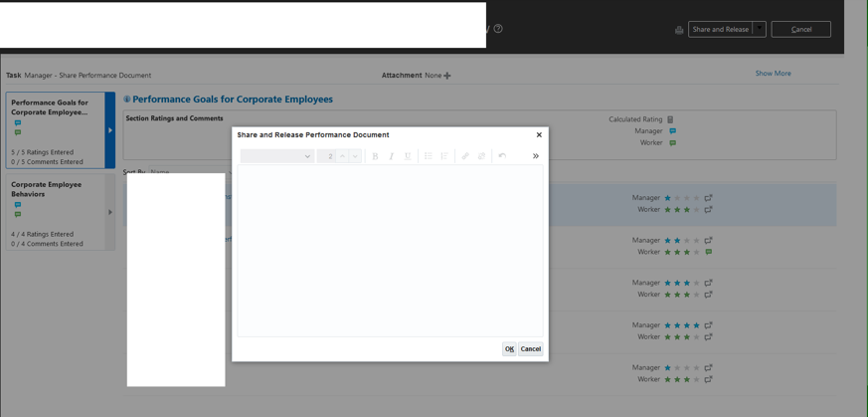Viewport: 868px width, 417px height.
Task: Click the Calculated Rating calculator icon
Action: coord(670,119)
